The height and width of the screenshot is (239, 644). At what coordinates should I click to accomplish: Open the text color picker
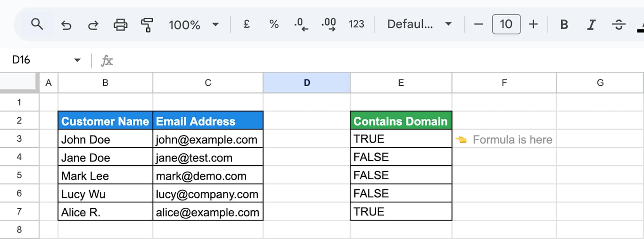tap(640, 24)
